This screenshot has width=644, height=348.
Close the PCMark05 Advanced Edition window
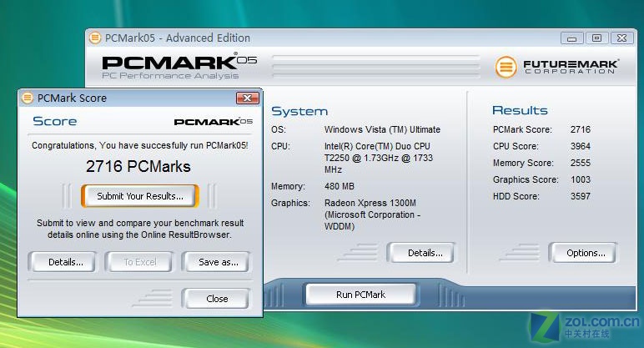click(621, 38)
